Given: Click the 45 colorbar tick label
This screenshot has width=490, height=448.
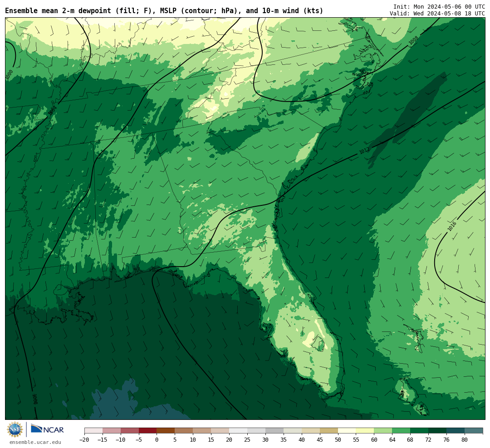Looking at the screenshot, I should pyautogui.click(x=320, y=439).
